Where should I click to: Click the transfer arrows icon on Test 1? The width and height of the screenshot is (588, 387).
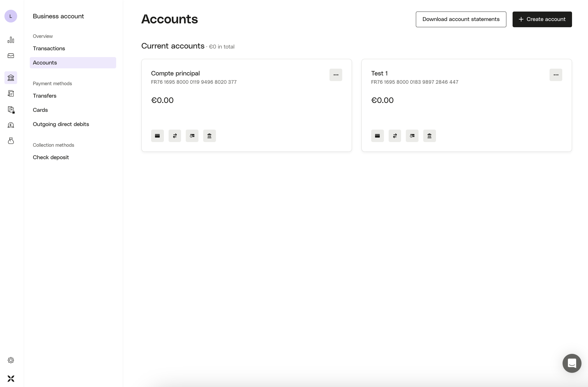pyautogui.click(x=395, y=136)
